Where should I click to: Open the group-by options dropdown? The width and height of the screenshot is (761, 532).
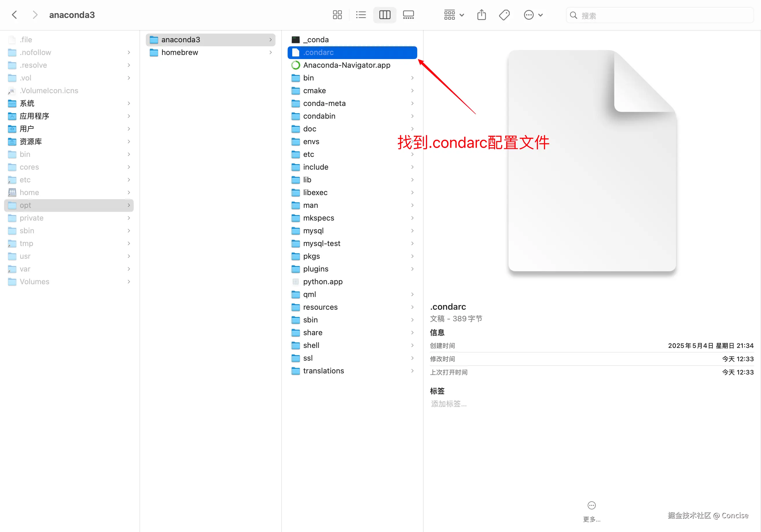(x=454, y=15)
